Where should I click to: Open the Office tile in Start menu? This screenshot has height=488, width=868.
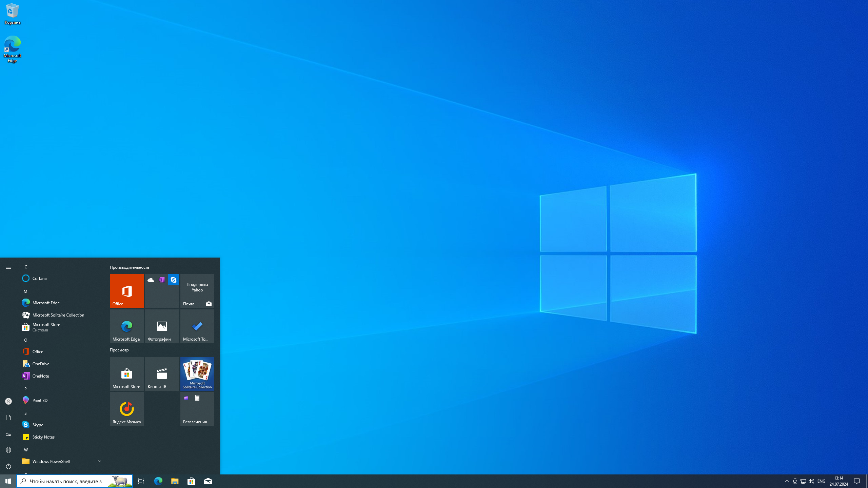click(x=126, y=291)
